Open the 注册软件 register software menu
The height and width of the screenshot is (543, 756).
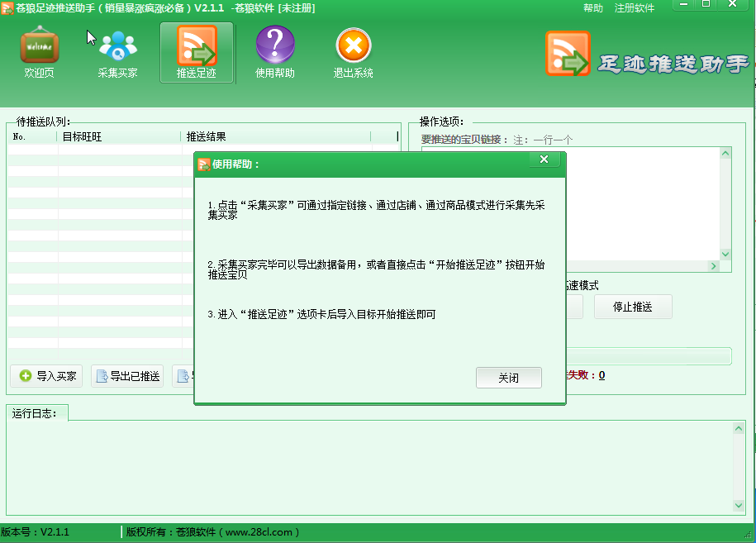[x=635, y=7]
